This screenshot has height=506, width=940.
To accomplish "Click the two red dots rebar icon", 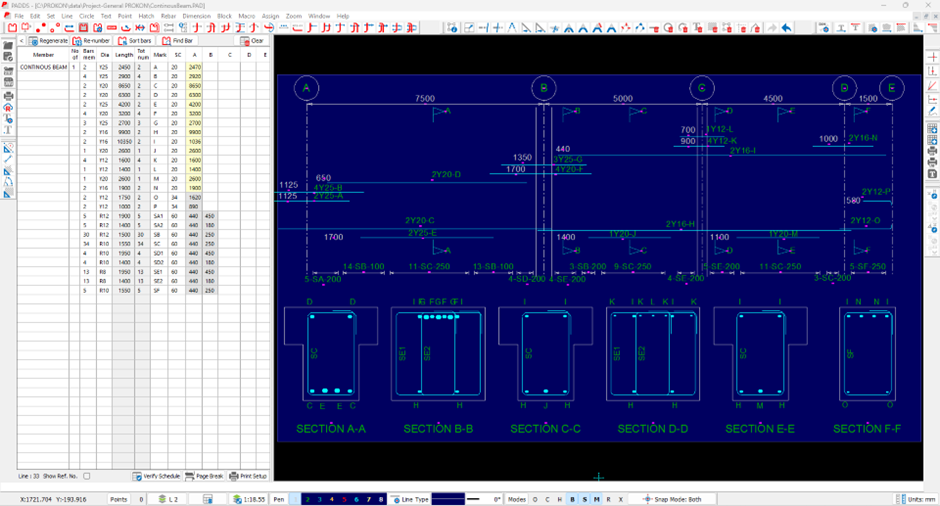I will click(x=41, y=28).
